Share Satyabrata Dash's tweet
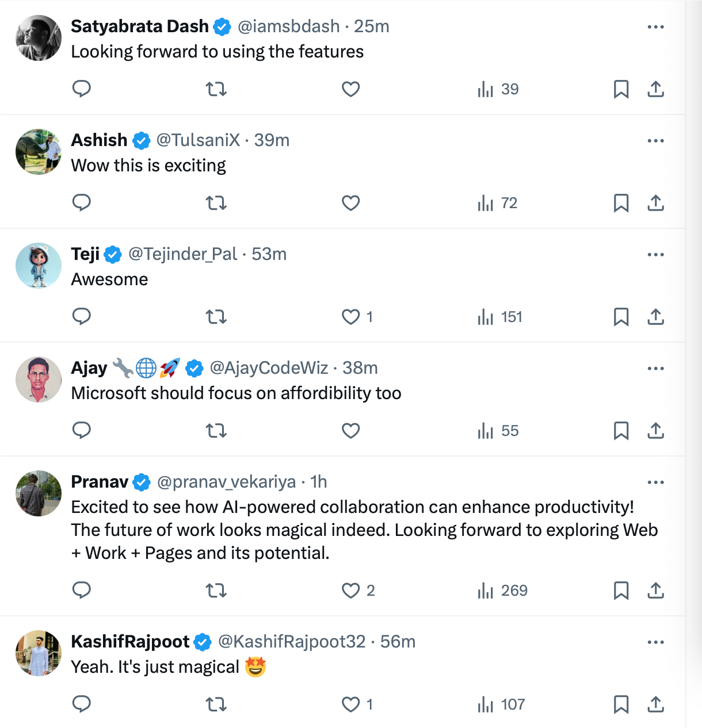This screenshot has height=728, width=702. (655, 89)
